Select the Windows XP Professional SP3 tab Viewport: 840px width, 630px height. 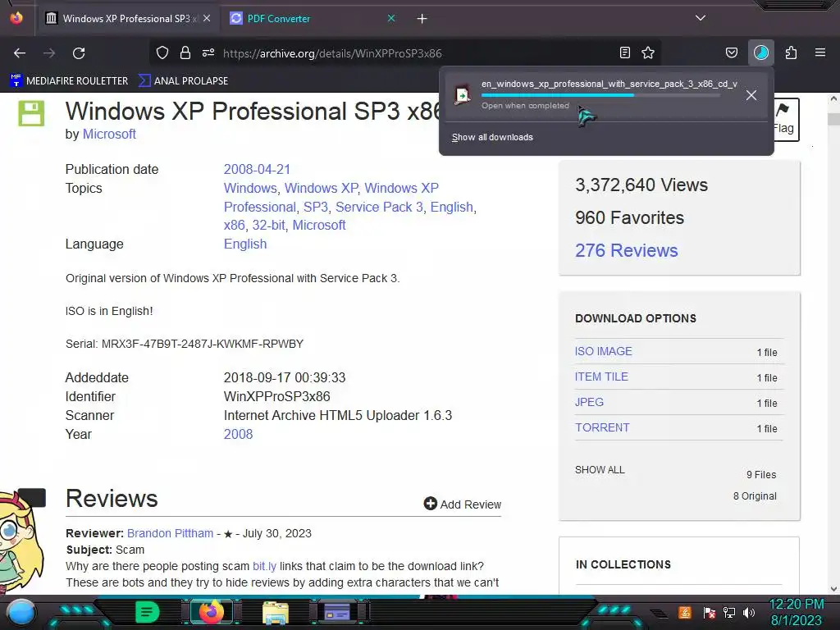pos(127,18)
